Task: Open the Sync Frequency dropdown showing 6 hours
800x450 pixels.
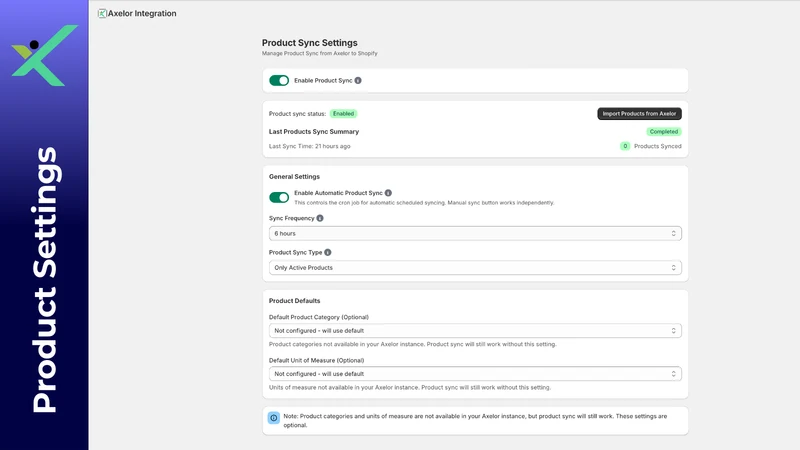Action: coord(475,233)
